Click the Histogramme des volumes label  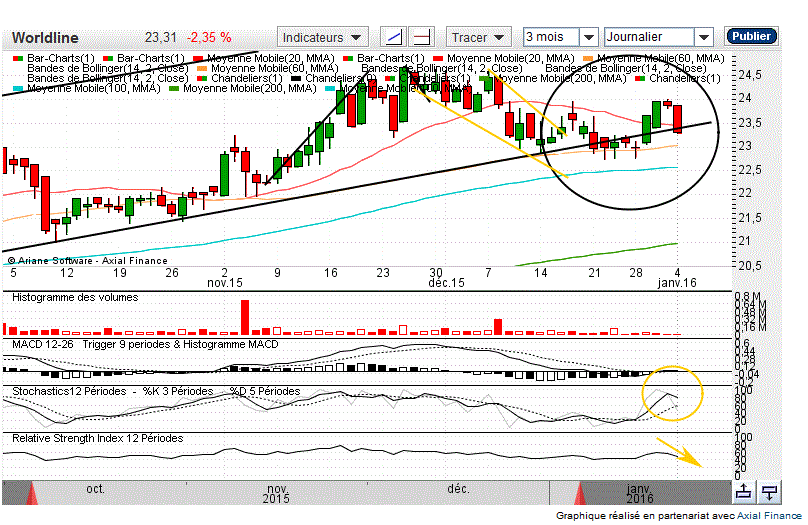(75, 297)
